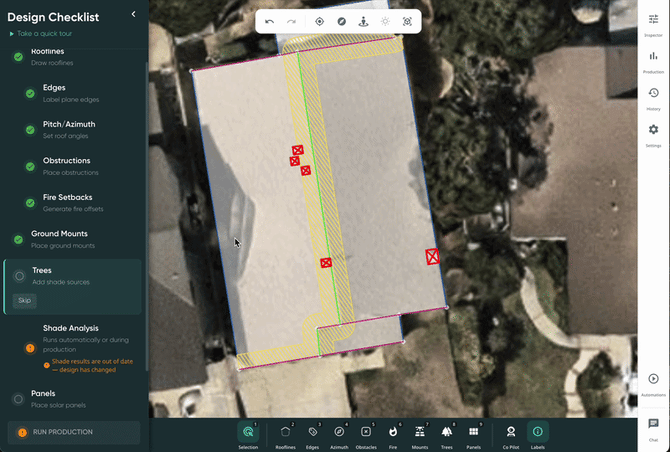Click the compass orientation icon
Screen dimensions: 670x452
click(x=341, y=21)
